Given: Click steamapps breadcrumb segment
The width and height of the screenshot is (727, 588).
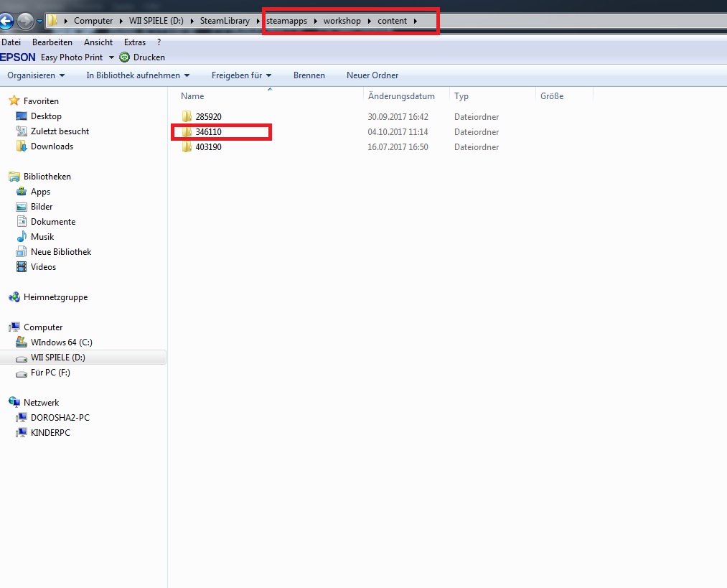Looking at the screenshot, I should (286, 21).
